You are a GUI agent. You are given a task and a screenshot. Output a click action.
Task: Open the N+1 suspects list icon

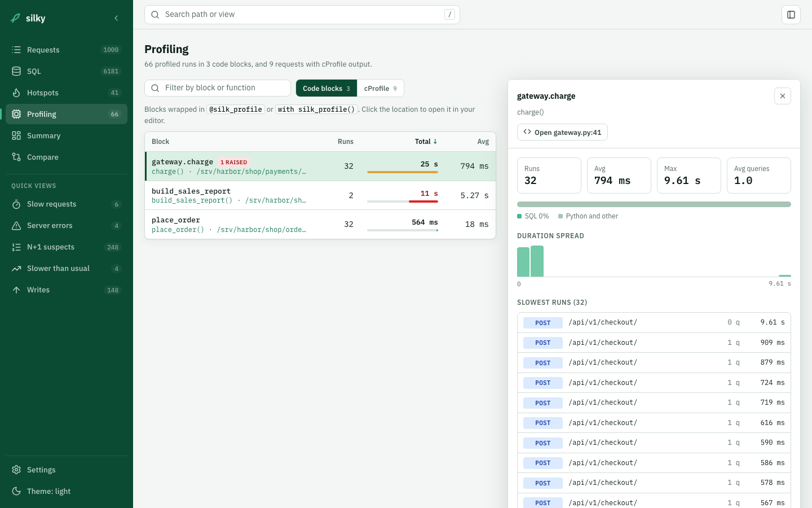pos(16,247)
